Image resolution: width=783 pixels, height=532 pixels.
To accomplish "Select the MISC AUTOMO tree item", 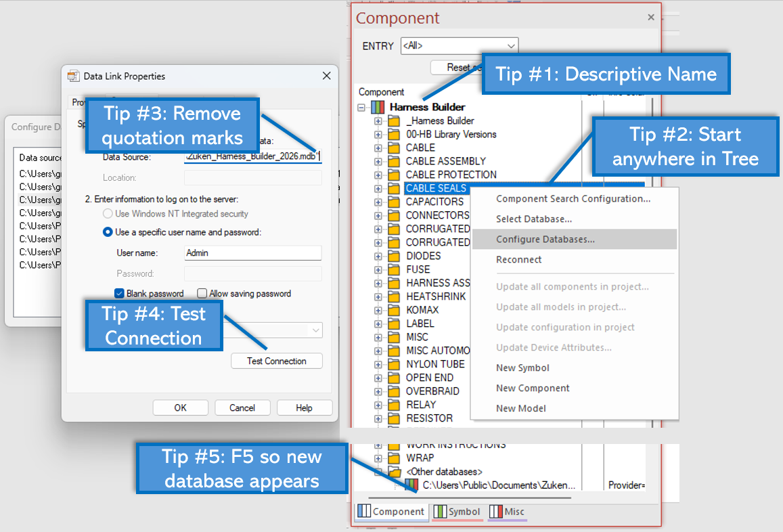I will click(438, 351).
